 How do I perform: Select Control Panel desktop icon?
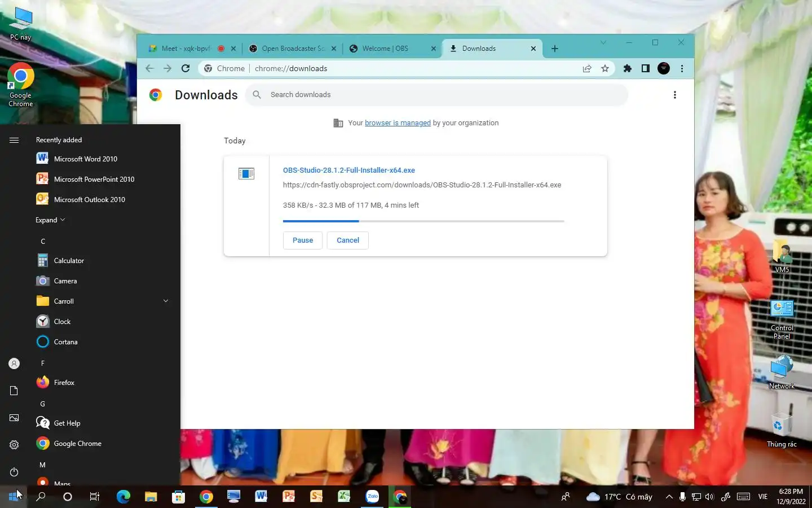click(782, 319)
